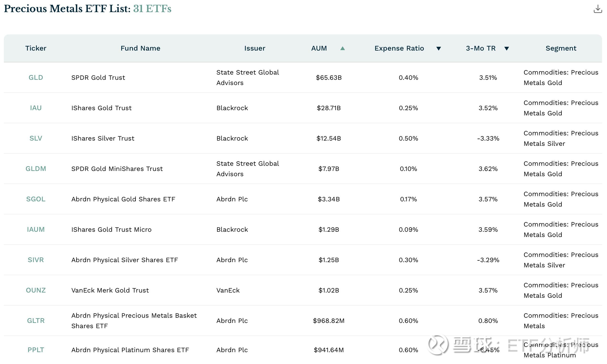Open the IAUM ticker link
This screenshot has height=364, width=607.
(36, 230)
